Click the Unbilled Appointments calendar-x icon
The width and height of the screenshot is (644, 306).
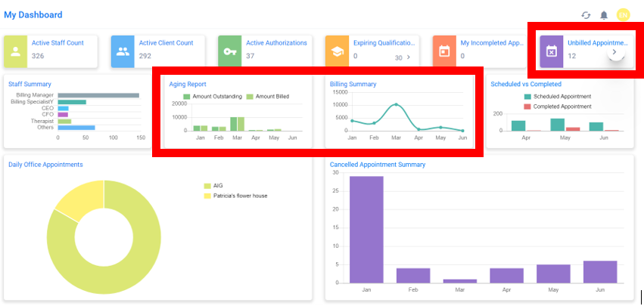coord(552,51)
